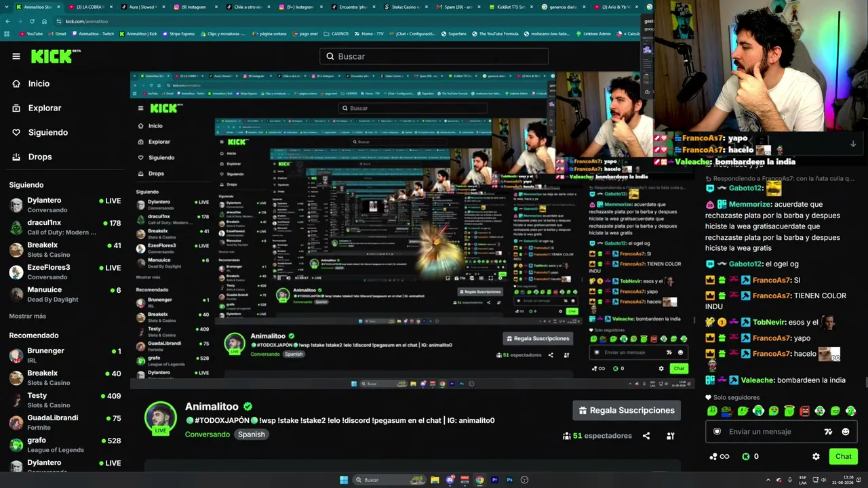Open GuadaLibrandi channel from Recomendado list

click(x=64, y=422)
